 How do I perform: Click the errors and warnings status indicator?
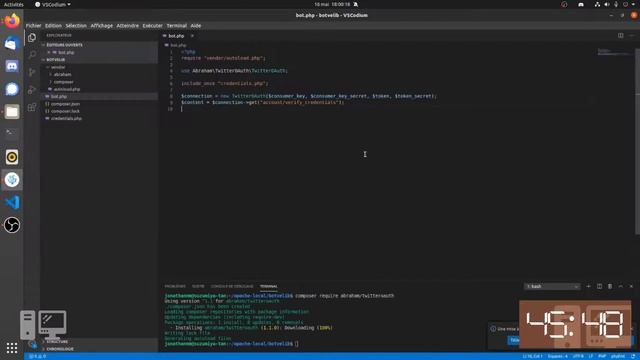38,356
